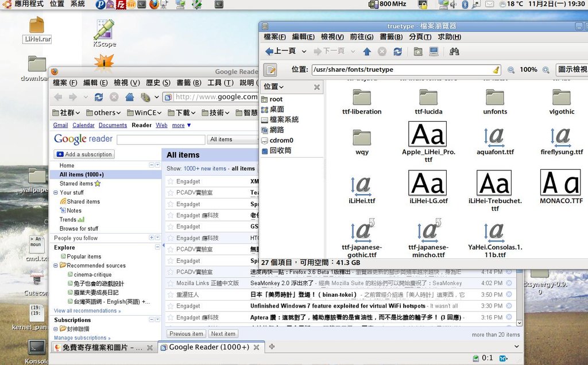588x365 pixels.
Task: Open the WinCE bookmarks folder dropdown
Action: [144, 113]
